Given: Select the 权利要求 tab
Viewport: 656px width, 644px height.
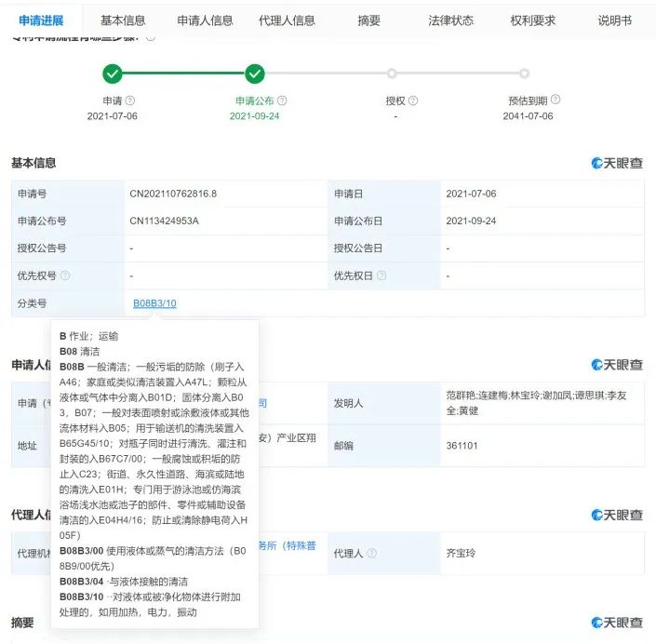Looking at the screenshot, I should click(x=532, y=20).
